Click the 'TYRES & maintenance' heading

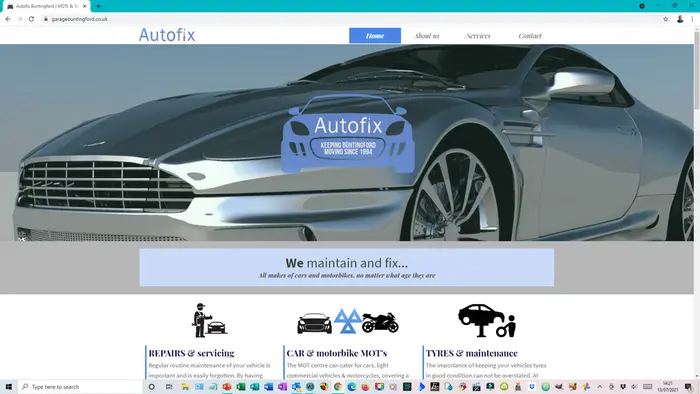pos(471,353)
